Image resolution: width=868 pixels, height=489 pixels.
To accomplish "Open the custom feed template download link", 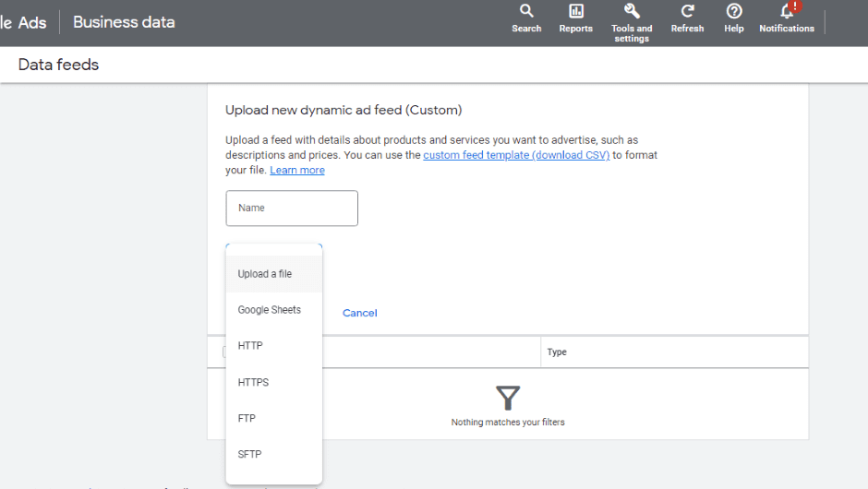I will coord(516,156).
